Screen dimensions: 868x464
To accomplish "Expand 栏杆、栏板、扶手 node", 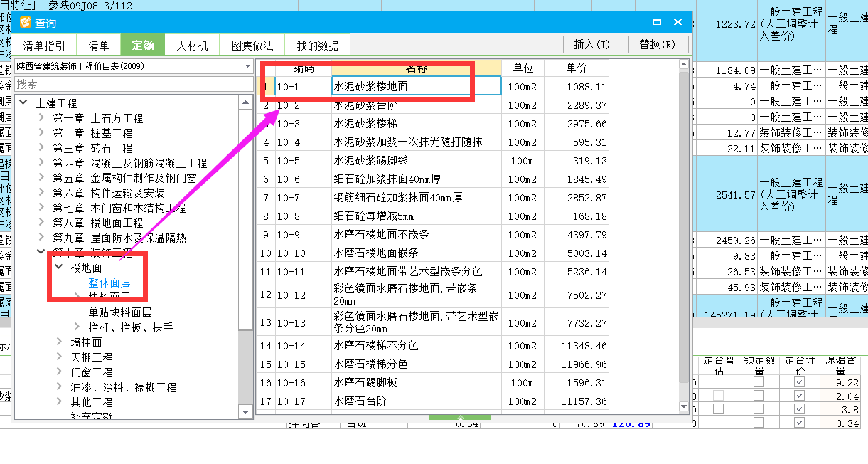I will coord(77,327).
